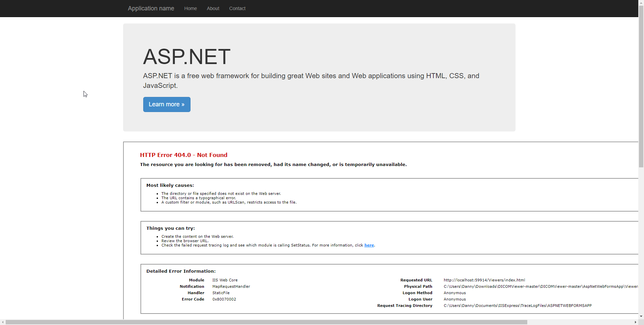Open the Home navigation item

point(191,8)
